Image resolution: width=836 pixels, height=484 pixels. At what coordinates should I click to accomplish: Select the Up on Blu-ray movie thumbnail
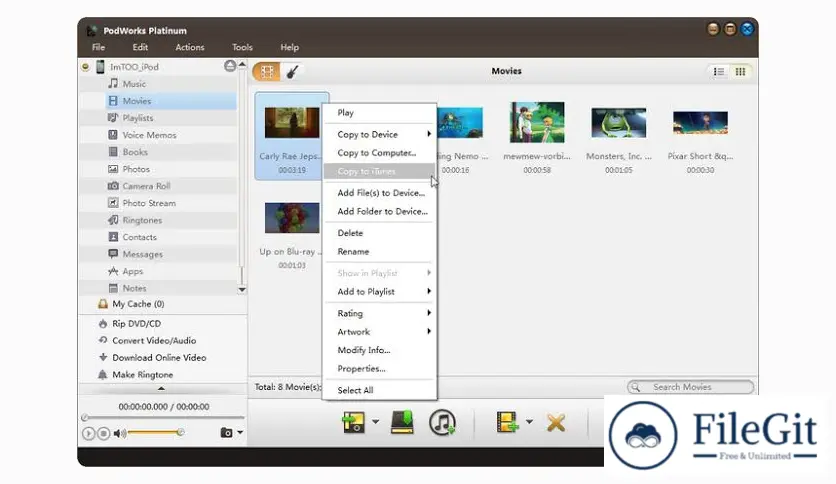tap(292, 217)
